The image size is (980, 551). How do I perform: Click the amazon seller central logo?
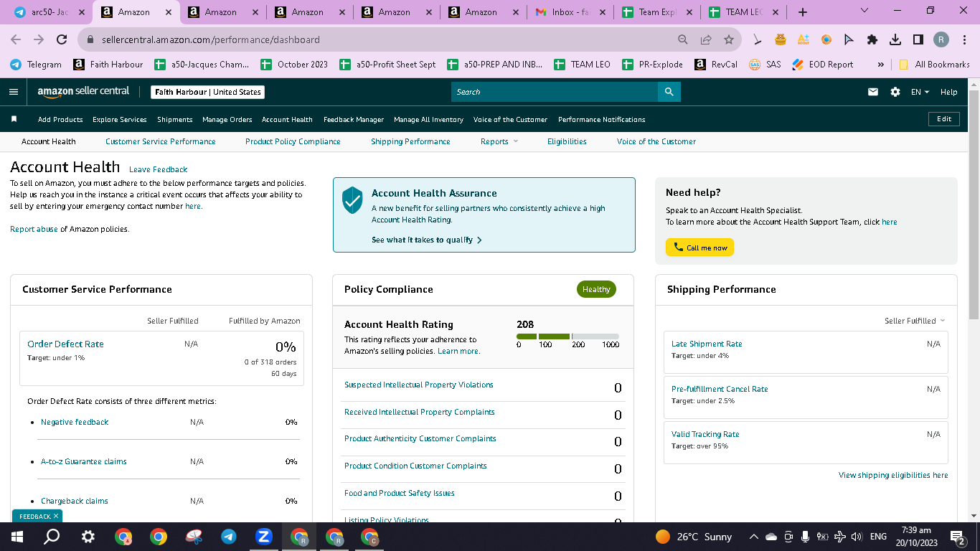84,92
